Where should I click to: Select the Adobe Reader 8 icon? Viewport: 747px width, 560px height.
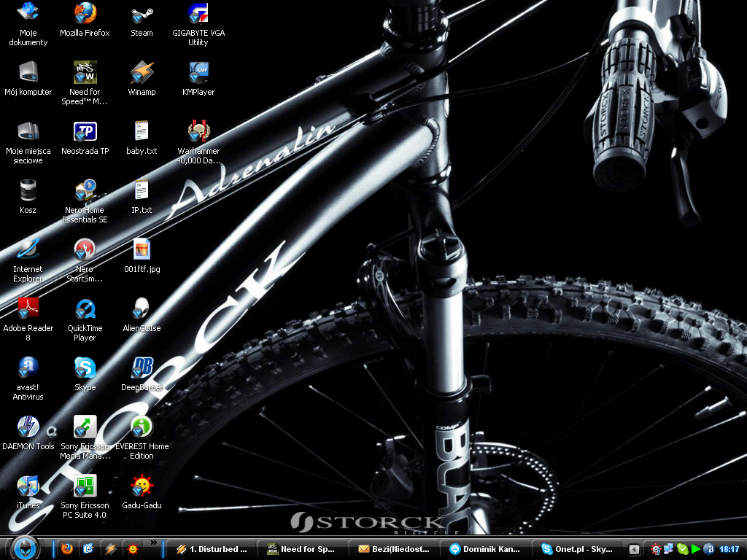(28, 319)
